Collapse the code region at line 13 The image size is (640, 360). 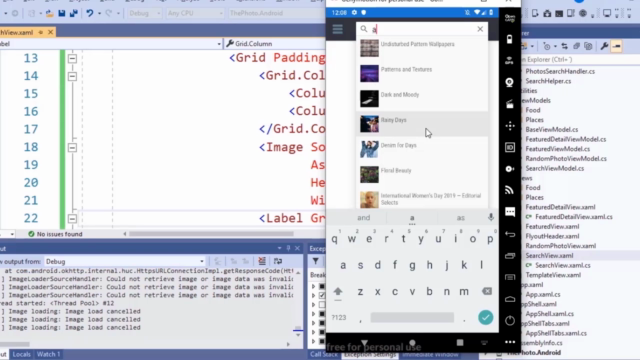[x=72, y=58]
